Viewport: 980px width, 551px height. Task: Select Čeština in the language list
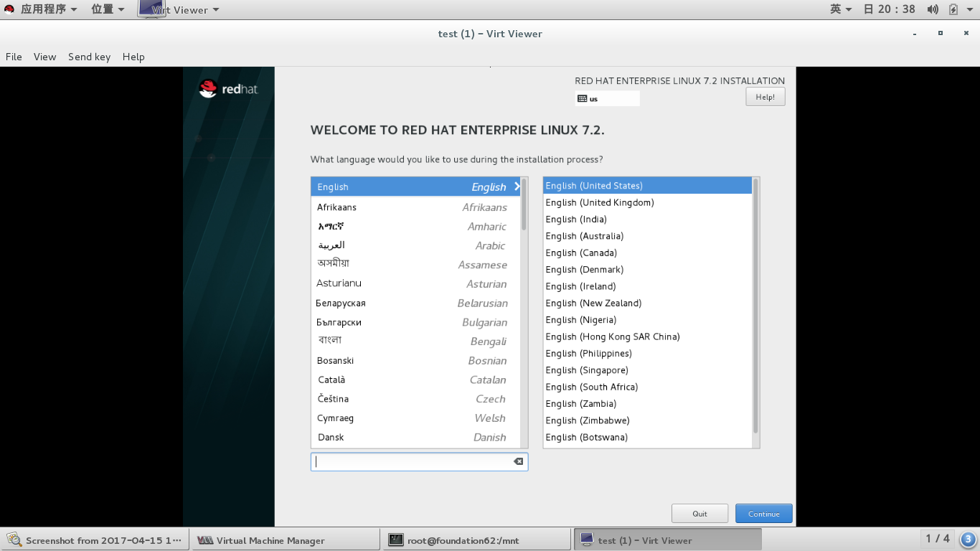pos(416,399)
